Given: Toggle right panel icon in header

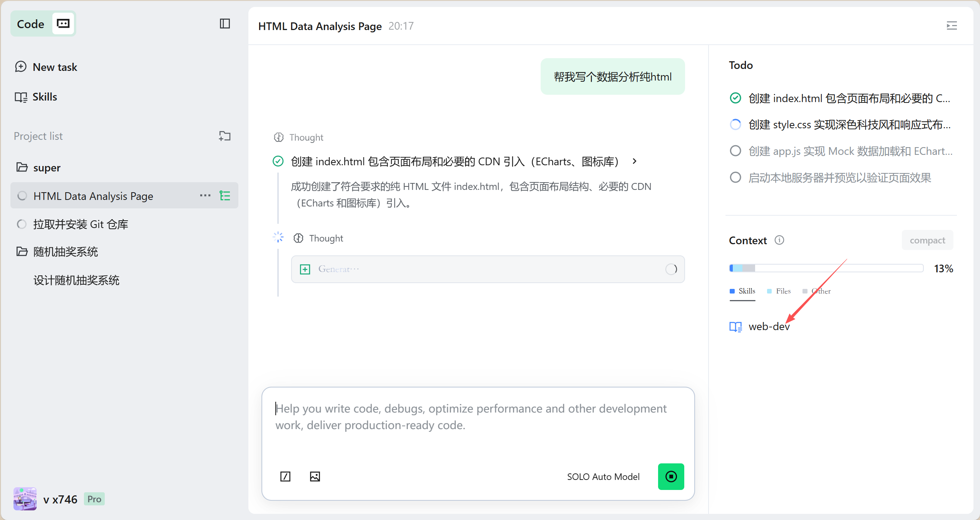Looking at the screenshot, I should point(952,26).
